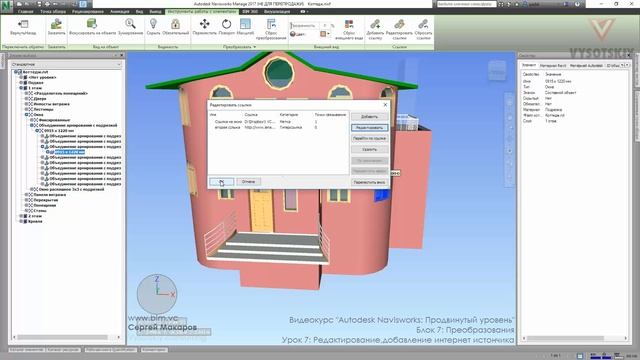Open the Точка обзора ribbon tab
640x360 pixels.
pyautogui.click(x=53, y=11)
